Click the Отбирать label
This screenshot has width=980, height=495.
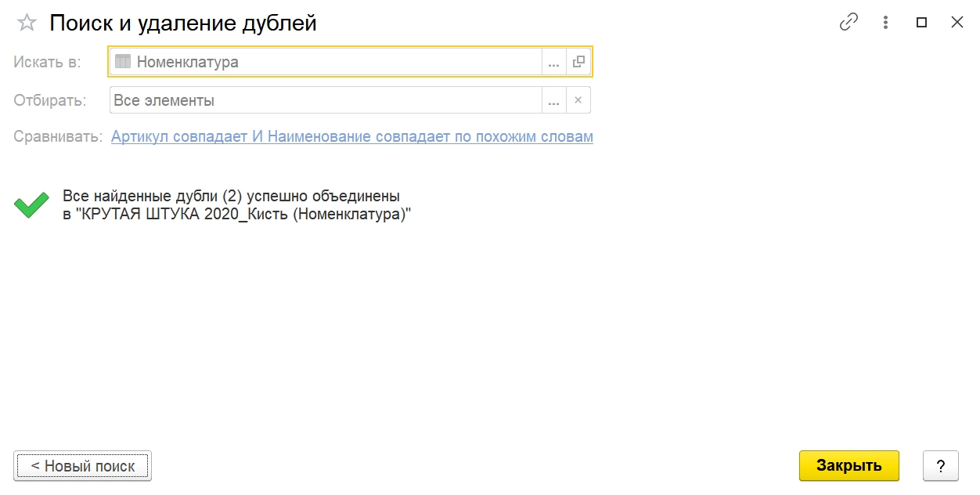click(x=49, y=100)
